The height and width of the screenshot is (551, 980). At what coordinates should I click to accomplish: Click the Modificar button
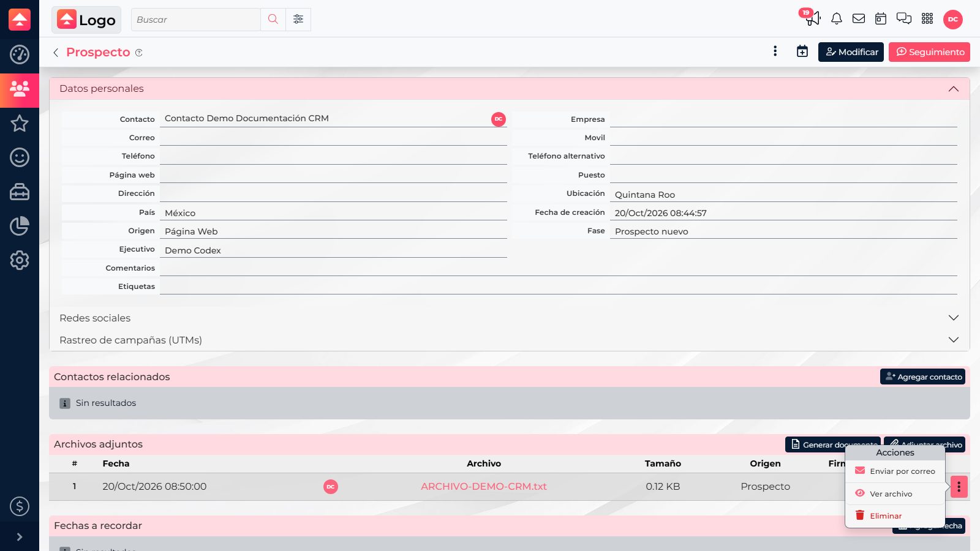[x=851, y=52]
